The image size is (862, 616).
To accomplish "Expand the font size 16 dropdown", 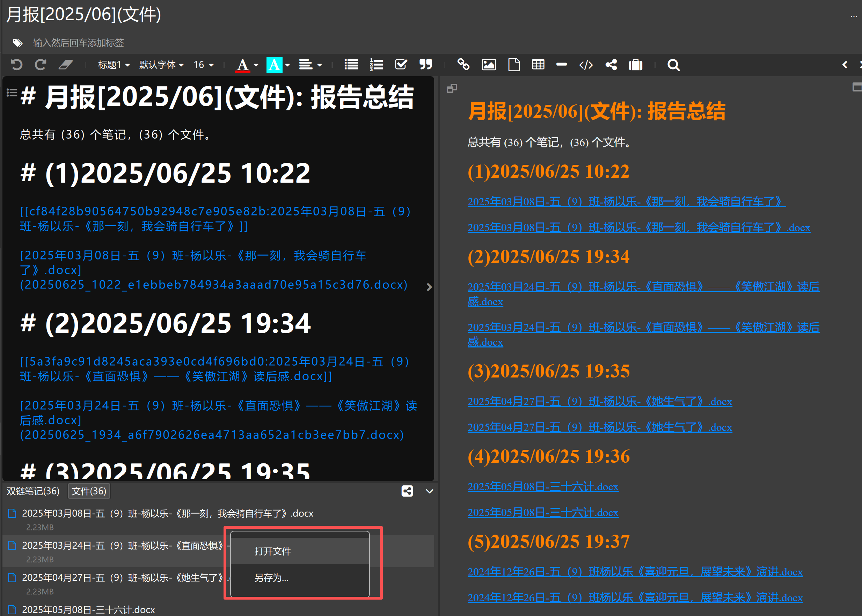I will 203,65.
